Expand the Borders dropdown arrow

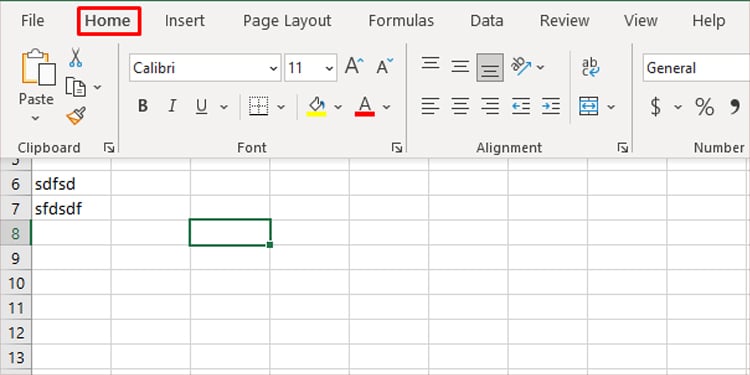tap(281, 107)
